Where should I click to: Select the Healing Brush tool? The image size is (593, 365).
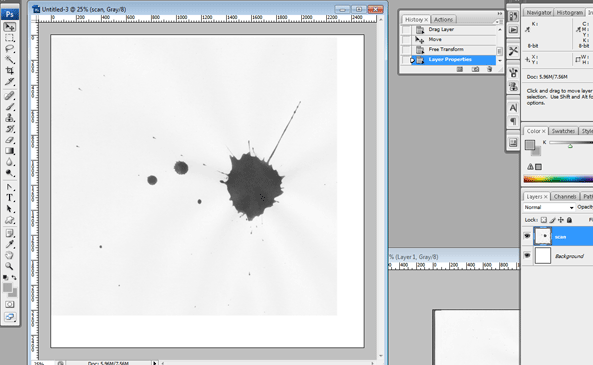9,96
